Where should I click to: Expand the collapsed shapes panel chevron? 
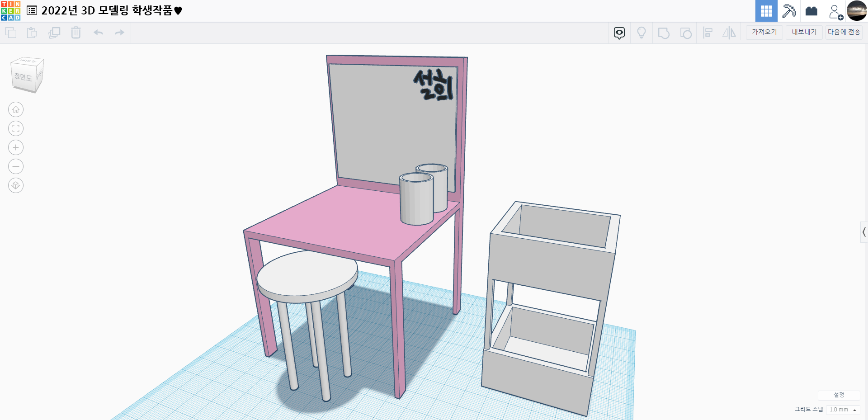864,232
